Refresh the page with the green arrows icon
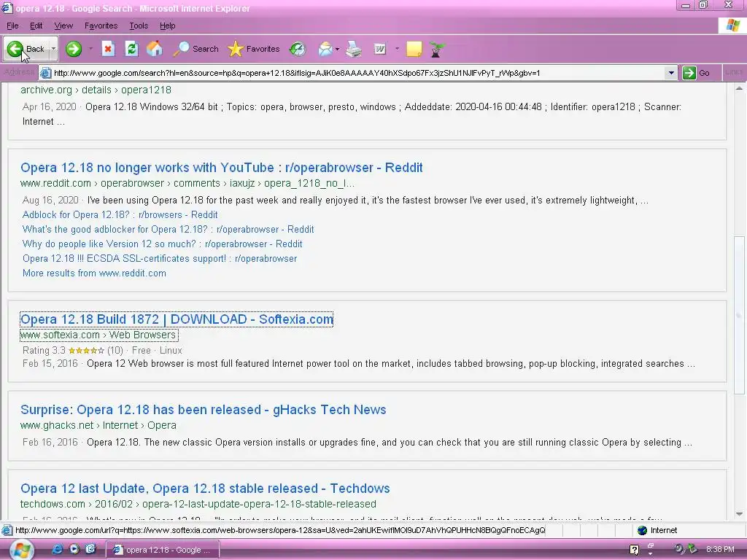Screen dimensions: 747x560 pyautogui.click(x=131, y=49)
